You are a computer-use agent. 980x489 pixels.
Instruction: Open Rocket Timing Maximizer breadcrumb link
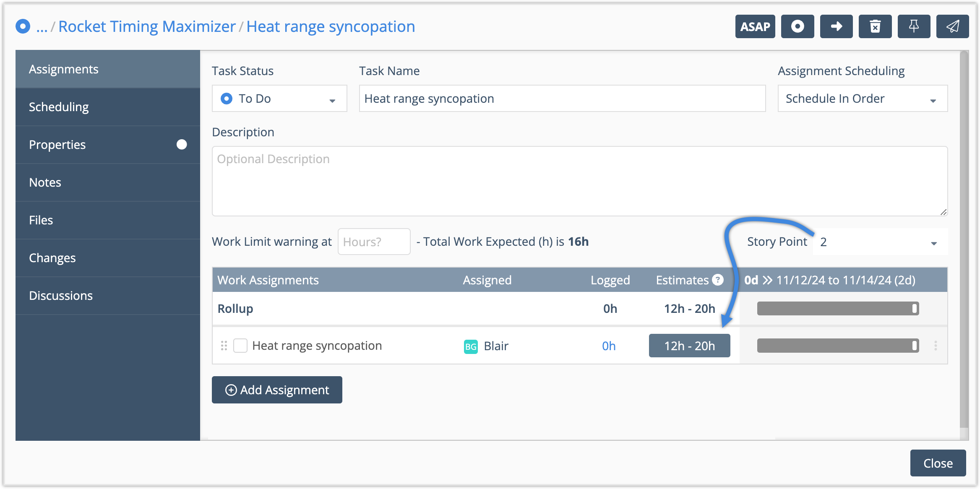point(147,26)
